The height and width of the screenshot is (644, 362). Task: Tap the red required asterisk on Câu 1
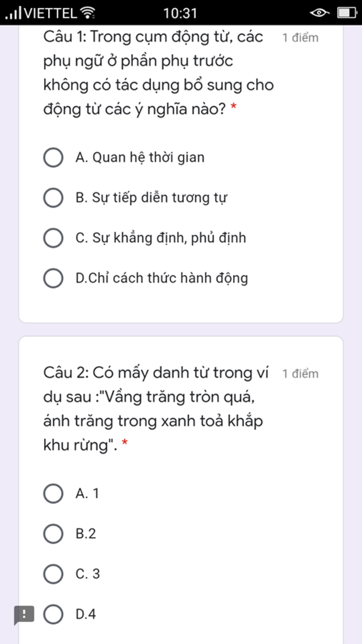(x=233, y=106)
